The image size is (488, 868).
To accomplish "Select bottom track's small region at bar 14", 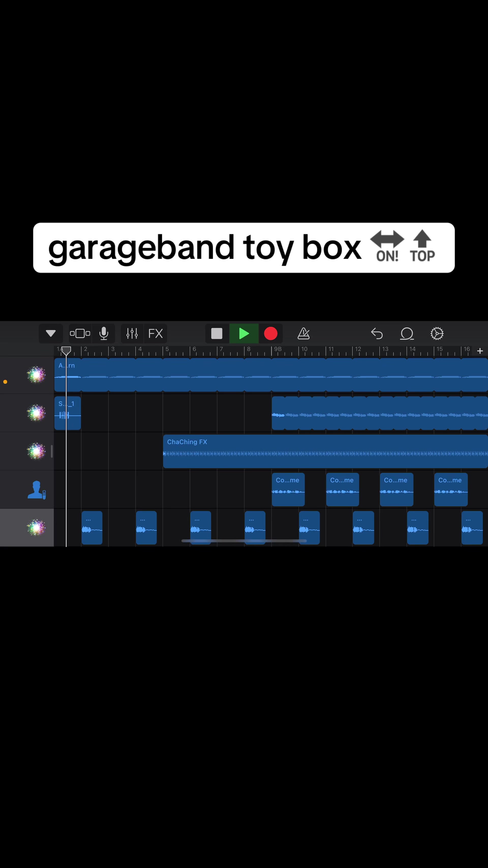I will tap(418, 528).
